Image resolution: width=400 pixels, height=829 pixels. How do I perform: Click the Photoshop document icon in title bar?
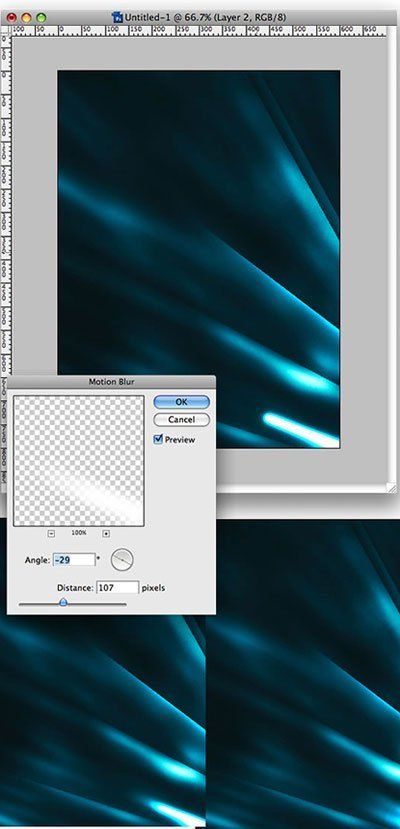117,17
